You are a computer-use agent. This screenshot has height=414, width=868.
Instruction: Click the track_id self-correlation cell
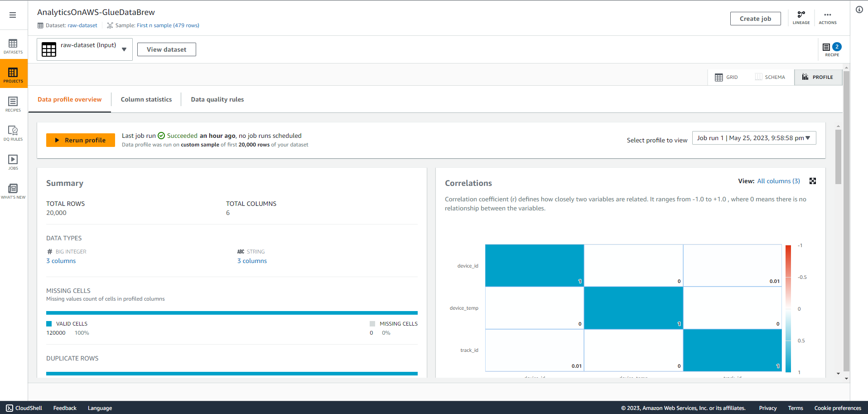coord(733,350)
